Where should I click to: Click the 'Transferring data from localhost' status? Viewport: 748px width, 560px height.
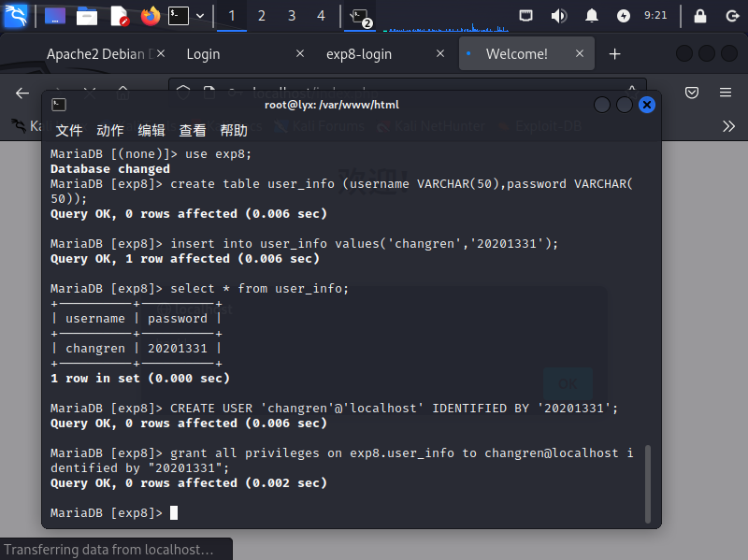[x=108, y=550]
